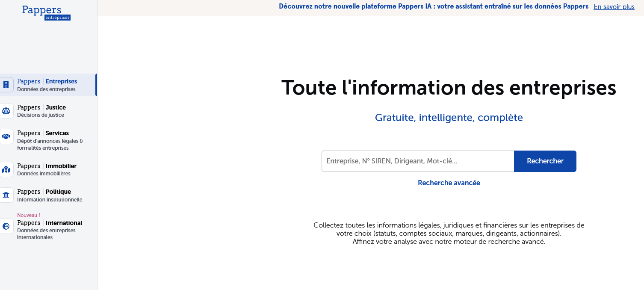Click the 'Décisions de justice' subtitle
This screenshot has height=290, width=644.
[x=41, y=115]
